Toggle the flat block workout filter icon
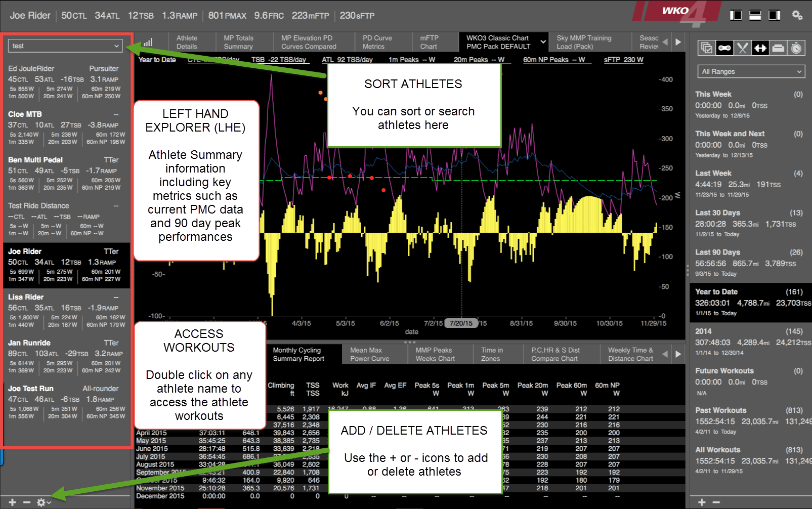The height and width of the screenshot is (509, 812). coord(778,48)
